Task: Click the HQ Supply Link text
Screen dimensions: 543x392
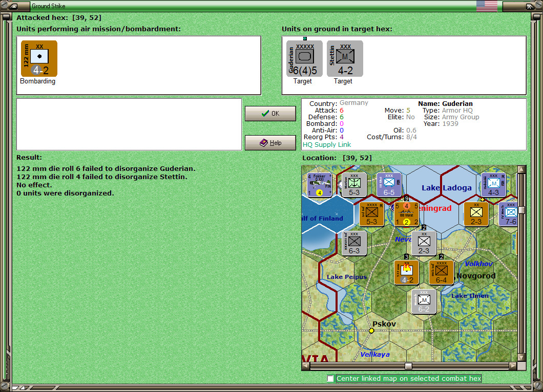Action: (326, 145)
